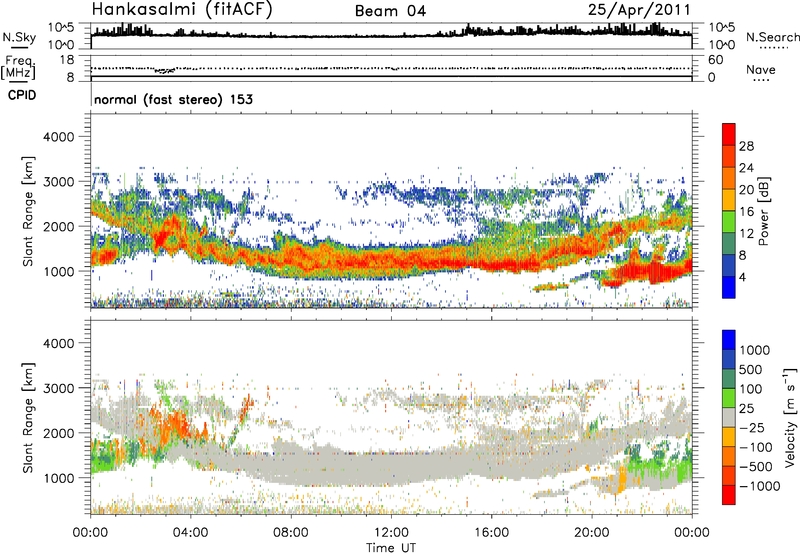Click the 16 label on power colorbar
Image resolution: width=800 pixels, height=554 pixels.
[746, 212]
